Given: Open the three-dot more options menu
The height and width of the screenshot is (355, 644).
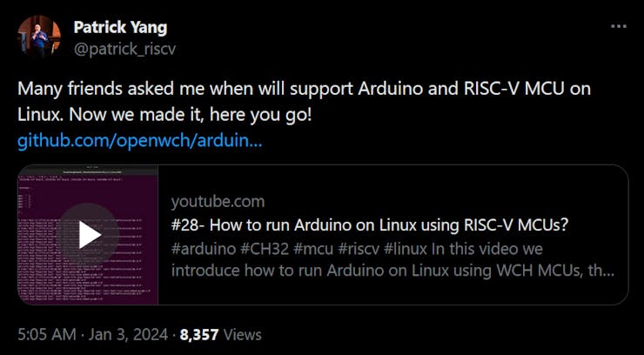Looking at the screenshot, I should pyautogui.click(x=618, y=27).
